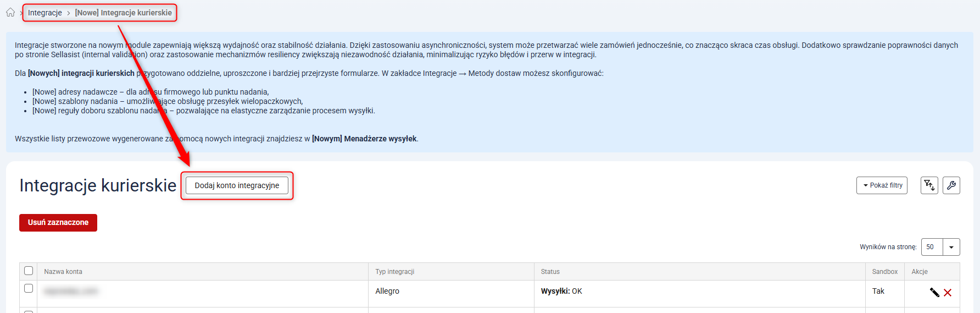Click the Sandbox column header
Viewport: 980px width, 313px height.
point(885,272)
